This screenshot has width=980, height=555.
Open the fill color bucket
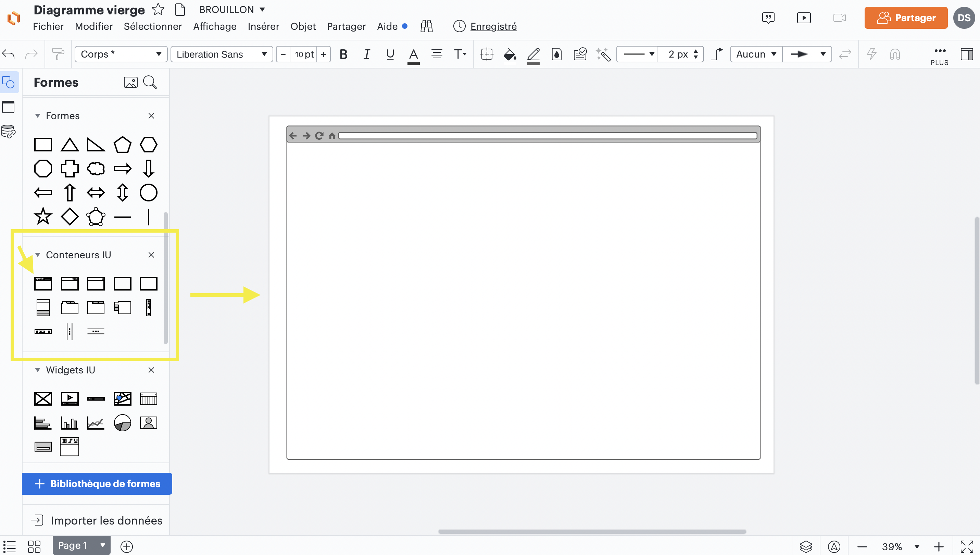(510, 54)
